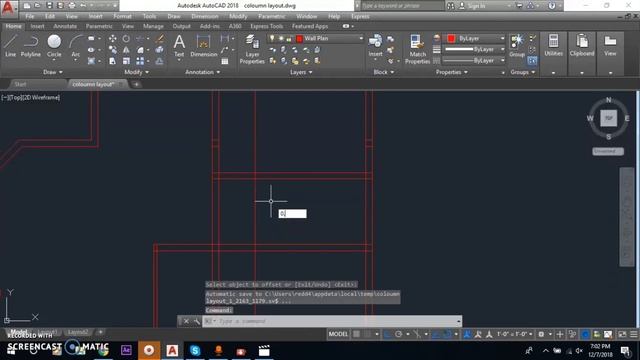The height and width of the screenshot is (360, 640).
Task: Open the Dimension menu
Action: click(x=204, y=16)
